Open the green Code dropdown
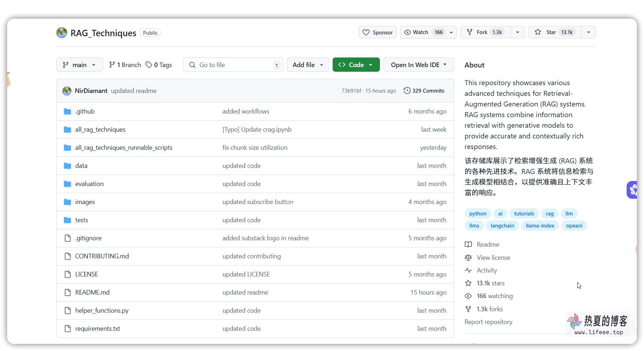The image size is (644, 351). point(356,65)
